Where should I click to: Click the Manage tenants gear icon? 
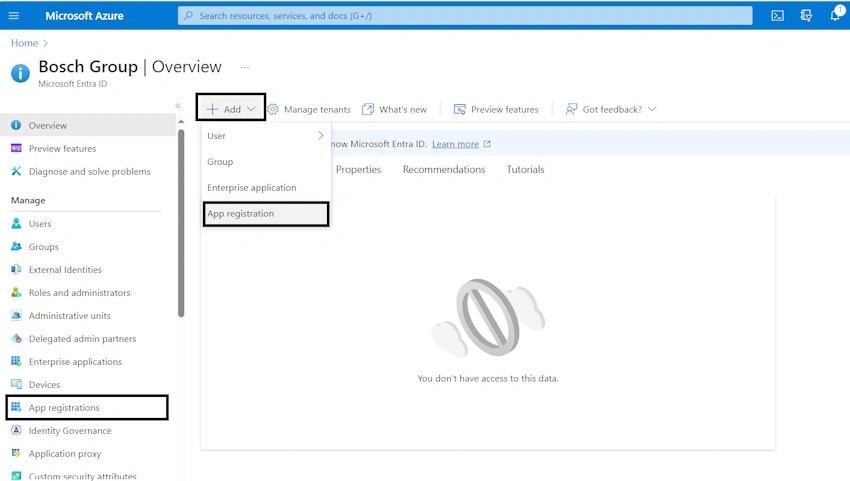[273, 110]
